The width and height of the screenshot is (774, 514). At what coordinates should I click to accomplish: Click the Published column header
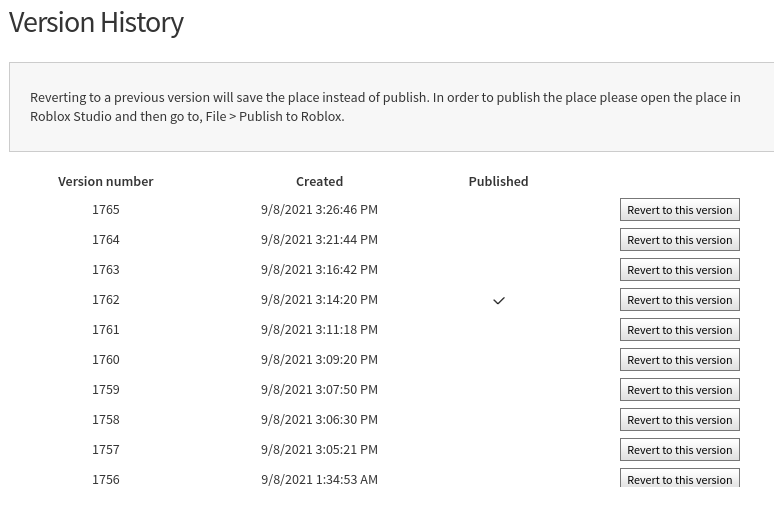point(499,182)
